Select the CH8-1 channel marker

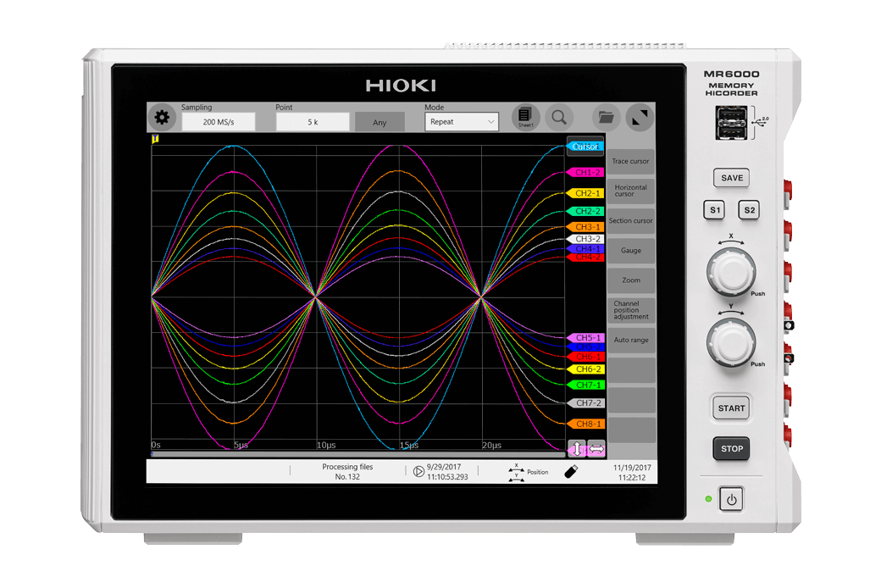[x=585, y=424]
